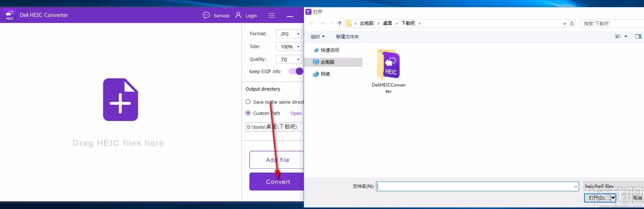The width and height of the screenshot is (644, 209).
Task: Click the Add file button
Action: pos(277,160)
